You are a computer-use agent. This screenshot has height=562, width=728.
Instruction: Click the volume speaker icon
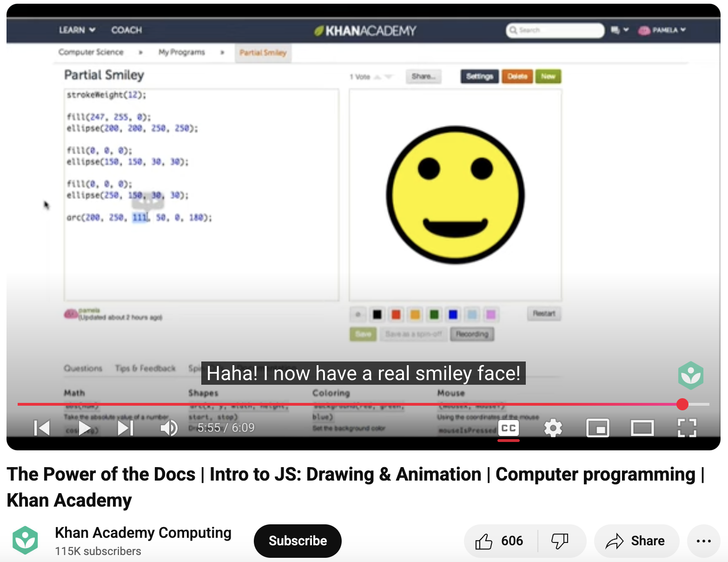click(169, 428)
